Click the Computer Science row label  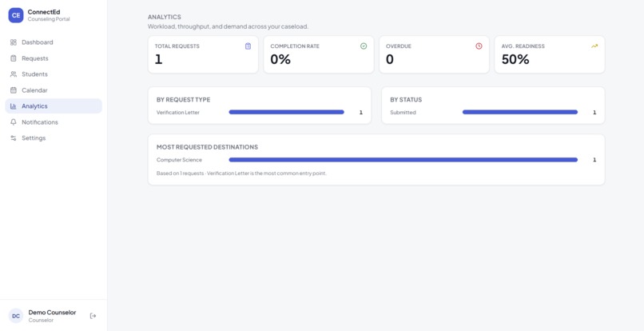point(179,160)
